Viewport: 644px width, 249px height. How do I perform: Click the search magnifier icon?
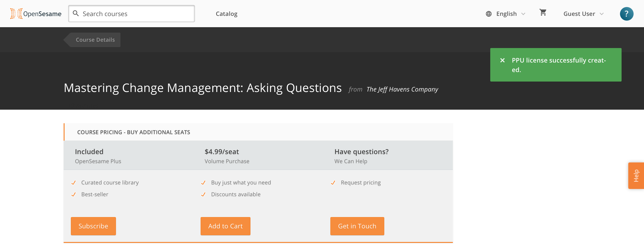[75, 13]
